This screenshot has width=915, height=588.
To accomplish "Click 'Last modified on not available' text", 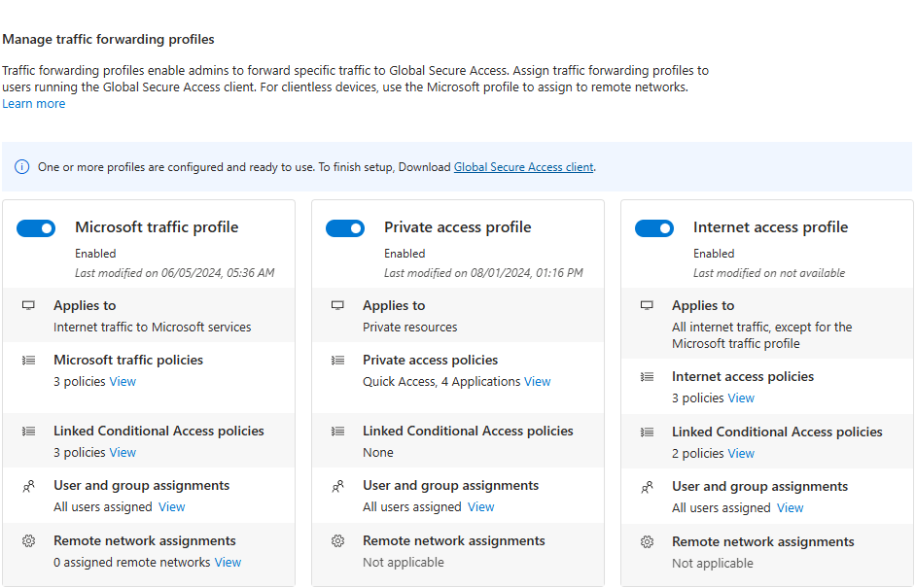I will coord(769,273).
